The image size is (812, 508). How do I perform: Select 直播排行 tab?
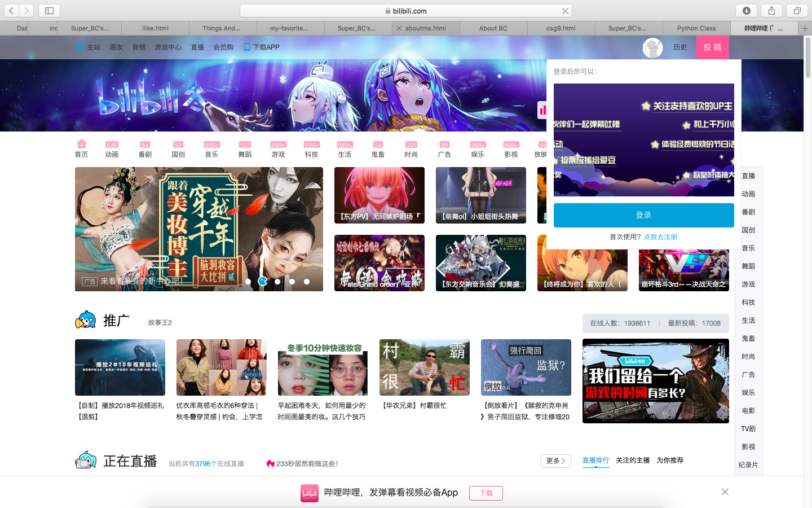point(595,461)
